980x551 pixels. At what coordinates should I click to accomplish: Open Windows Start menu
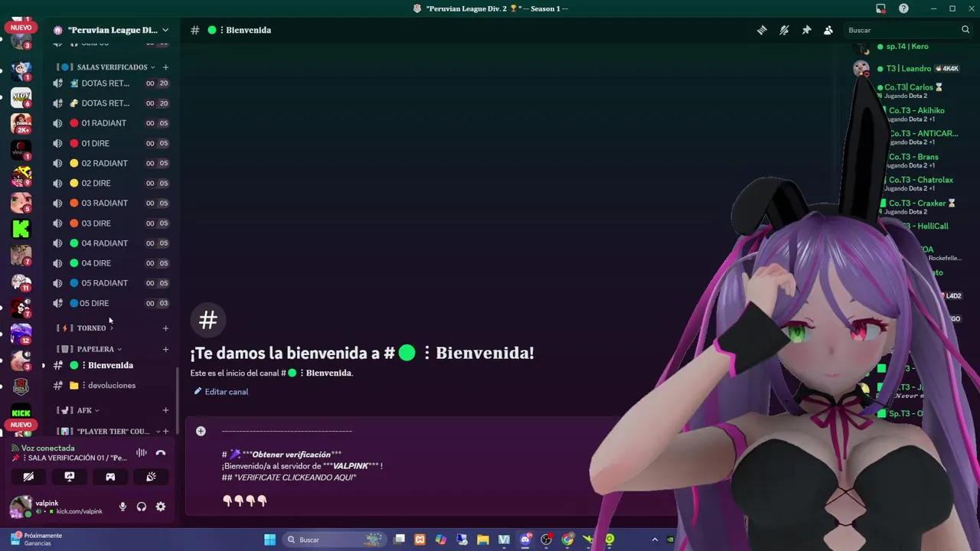click(269, 540)
